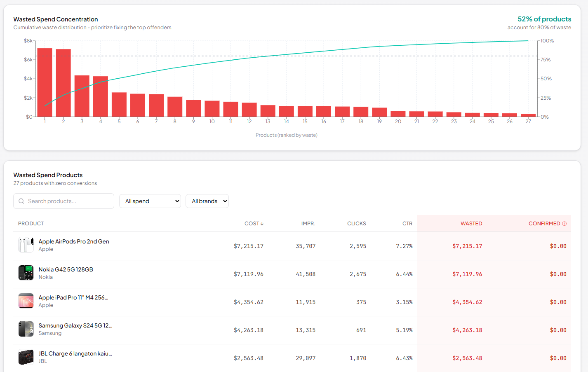Viewport: 588px width, 372px height.
Task: Open the Apple AirPods Pro 2nd Gen product link
Action: click(x=73, y=241)
